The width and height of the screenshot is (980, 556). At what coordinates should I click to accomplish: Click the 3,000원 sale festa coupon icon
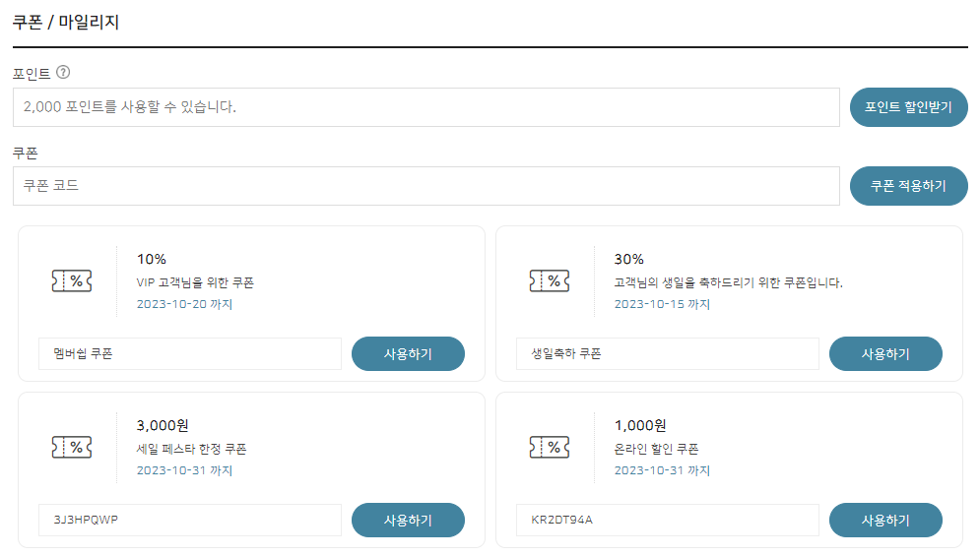pyautogui.click(x=71, y=447)
